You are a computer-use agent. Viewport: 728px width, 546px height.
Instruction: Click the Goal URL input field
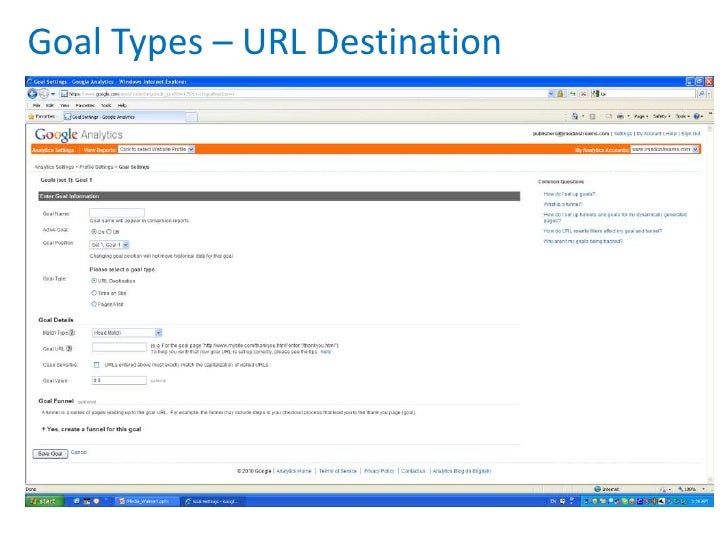click(x=119, y=347)
